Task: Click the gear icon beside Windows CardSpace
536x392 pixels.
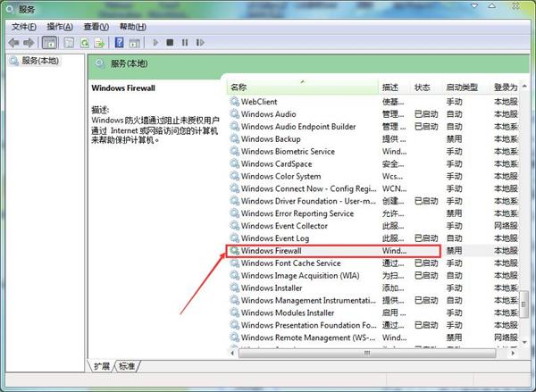Action: point(234,163)
